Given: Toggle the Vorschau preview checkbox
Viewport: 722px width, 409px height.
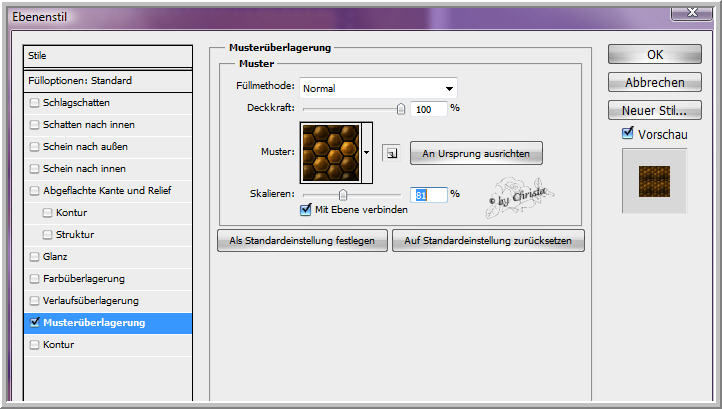Looking at the screenshot, I should (628, 133).
